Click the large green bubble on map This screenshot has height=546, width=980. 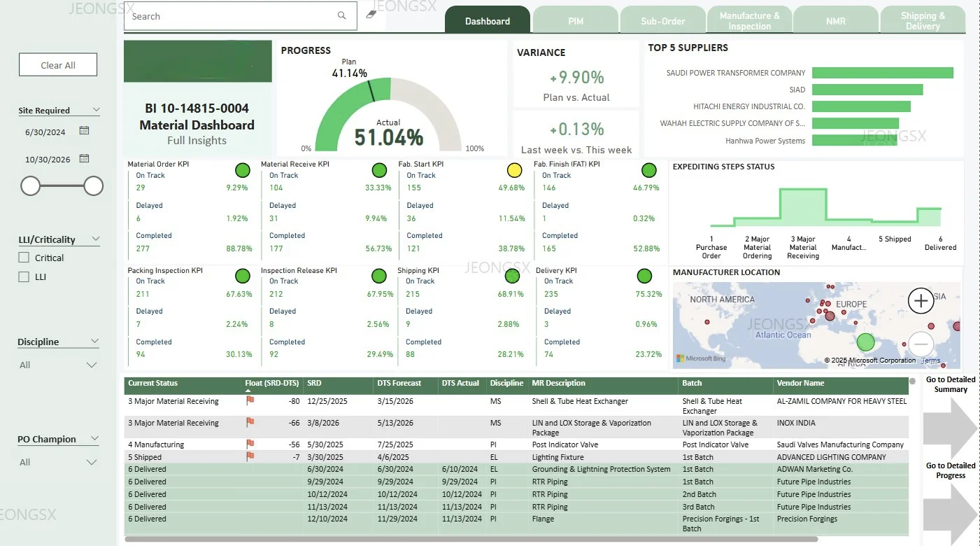pos(866,342)
